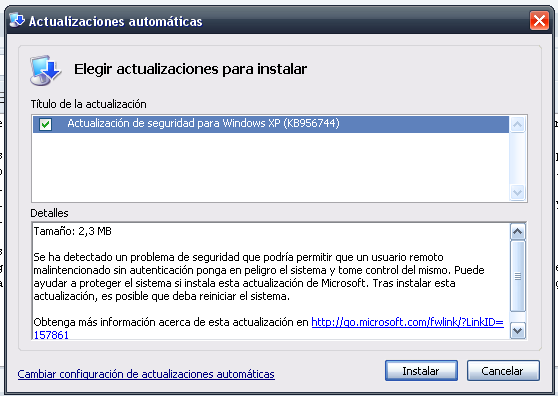This screenshot has height=396, width=558.
Task: Close the Actualizaciones automáticas dialog
Action: [x=539, y=20]
